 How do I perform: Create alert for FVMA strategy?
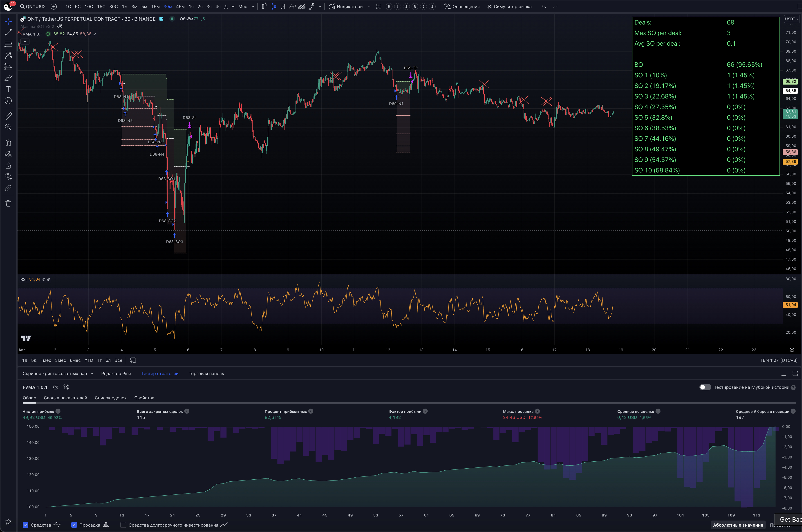pyautogui.click(x=67, y=387)
